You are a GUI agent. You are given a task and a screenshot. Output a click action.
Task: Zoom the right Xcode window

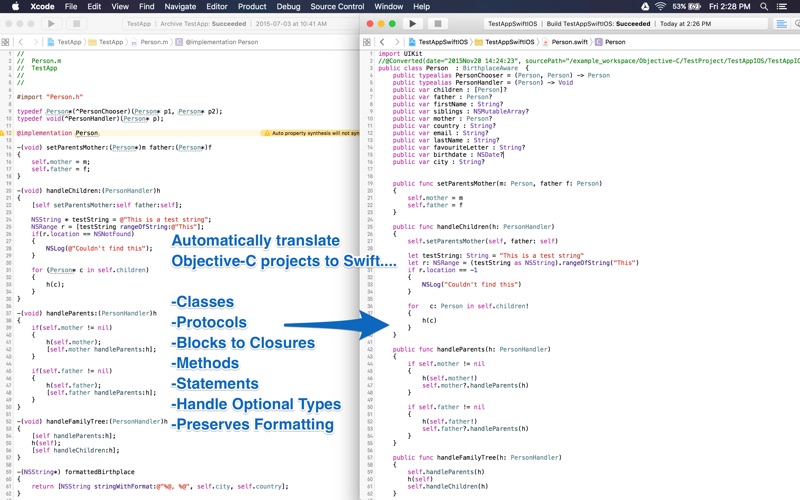pyautogui.click(x=392, y=23)
